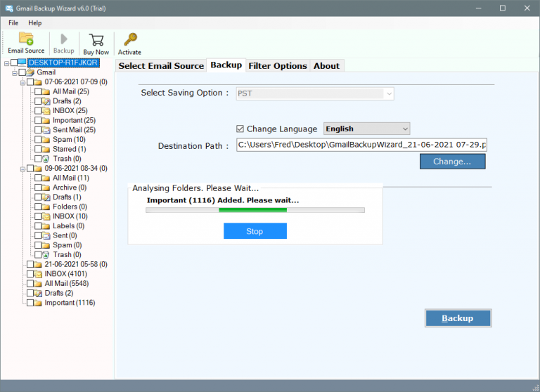Viewport: 540px width, 392px height.
Task: Click the Sent (0) folder icon
Action: [x=46, y=236]
